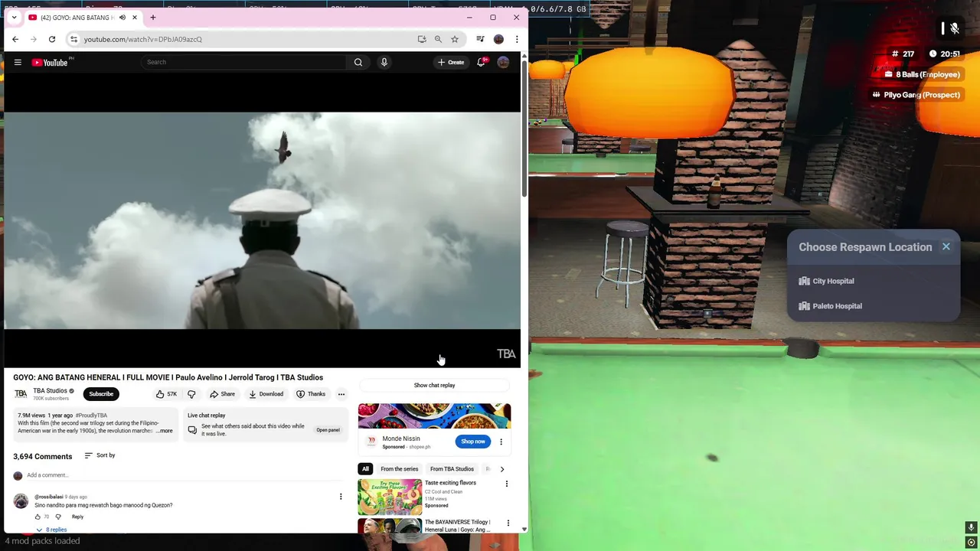Open YouTube account avatar menu

coord(503,62)
